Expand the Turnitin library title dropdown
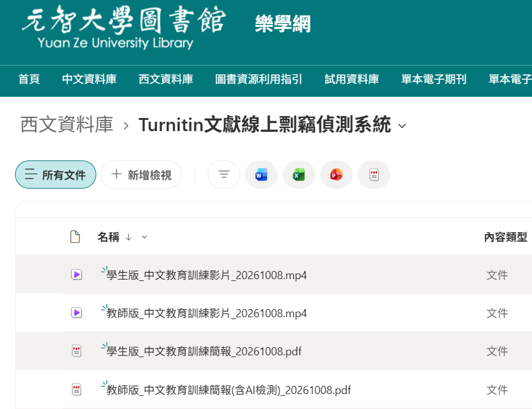Image resolution: width=532 pixels, height=409 pixels. click(402, 126)
